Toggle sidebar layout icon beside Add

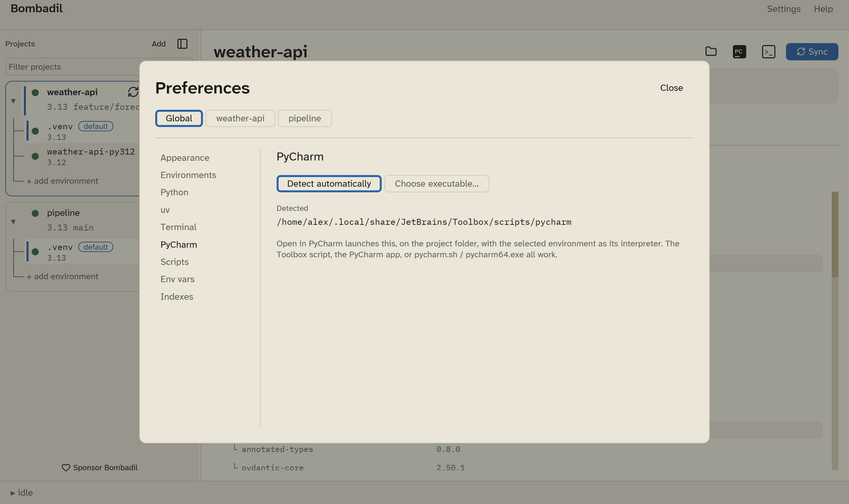(x=183, y=44)
